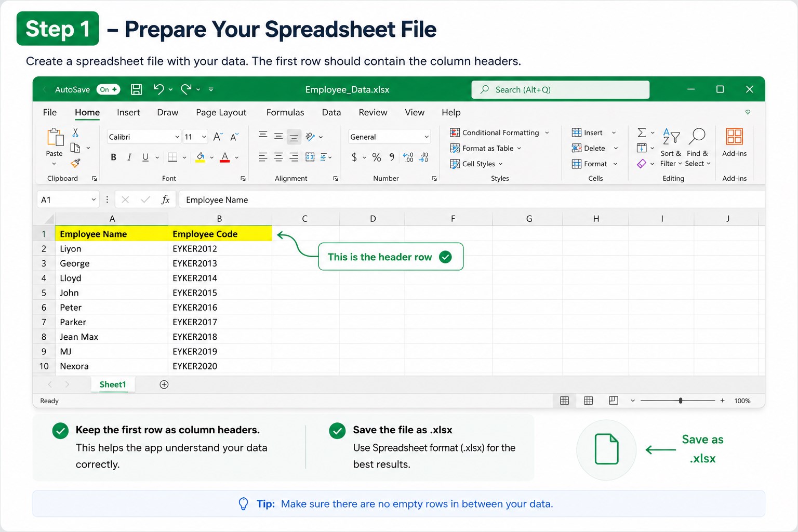Click the Undo arrow icon
Viewport: 798px width, 532px height.
159,89
